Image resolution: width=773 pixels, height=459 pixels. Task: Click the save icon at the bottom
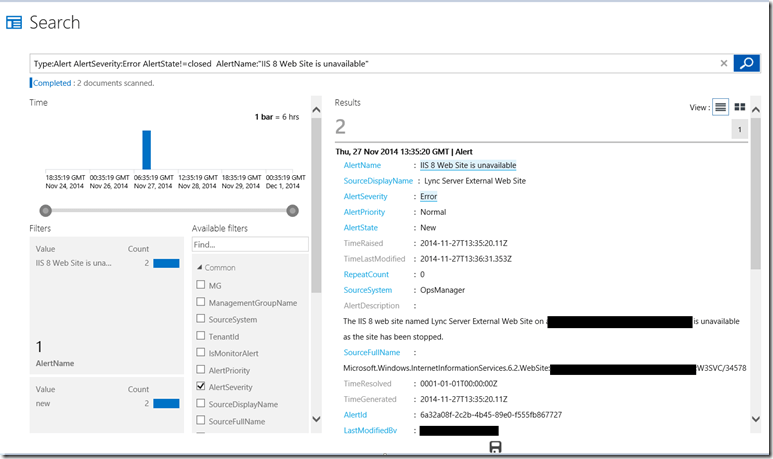(x=495, y=448)
